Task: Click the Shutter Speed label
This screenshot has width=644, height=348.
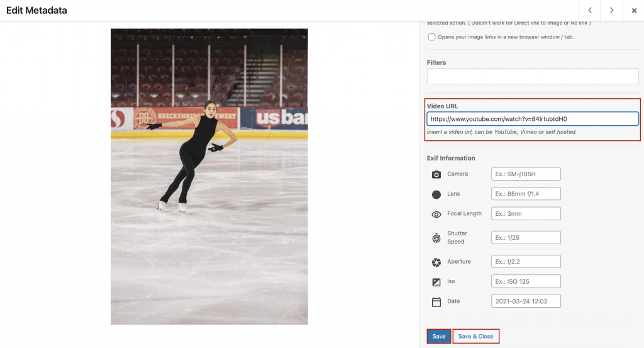Action: click(x=457, y=237)
